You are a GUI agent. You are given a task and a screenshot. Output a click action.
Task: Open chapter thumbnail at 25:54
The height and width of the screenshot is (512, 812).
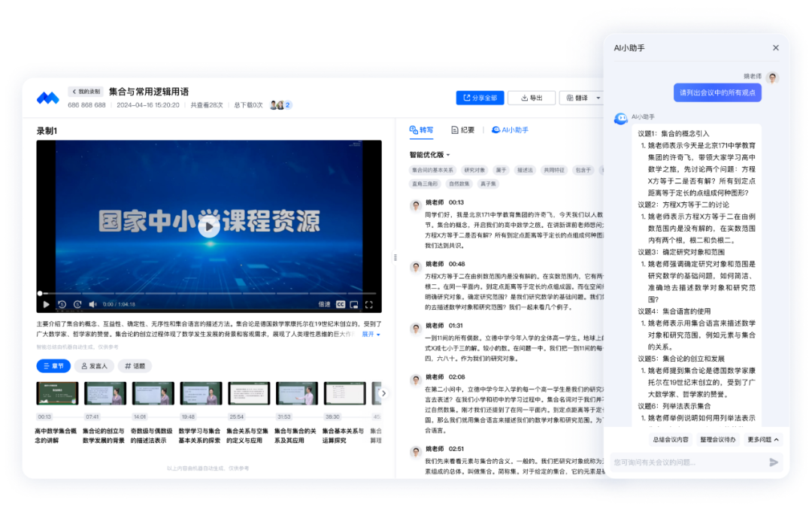249,393
